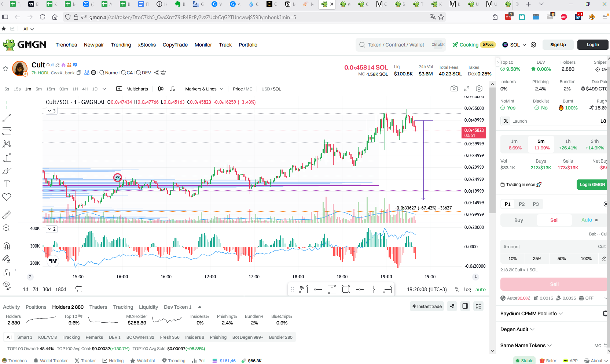Share the Cult token page
The image size is (610, 364).
point(157,73)
